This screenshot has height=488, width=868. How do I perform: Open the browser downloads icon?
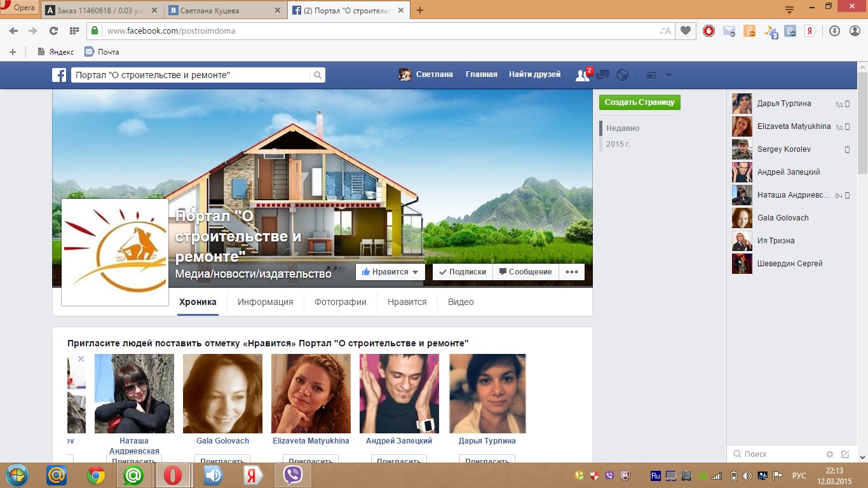[x=834, y=30]
